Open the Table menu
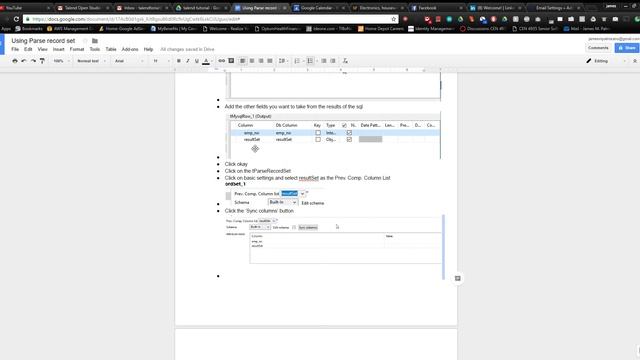The image size is (640, 360). 111,49
